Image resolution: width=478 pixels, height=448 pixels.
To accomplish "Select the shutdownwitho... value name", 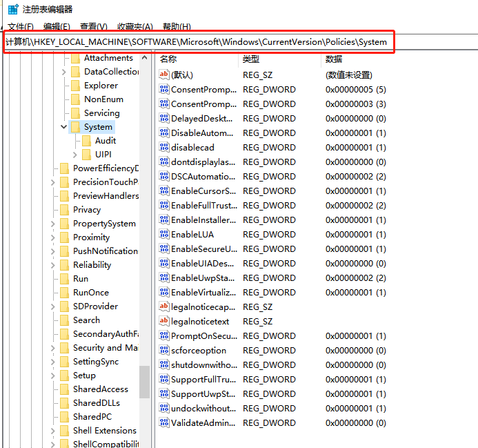I will coord(204,365).
